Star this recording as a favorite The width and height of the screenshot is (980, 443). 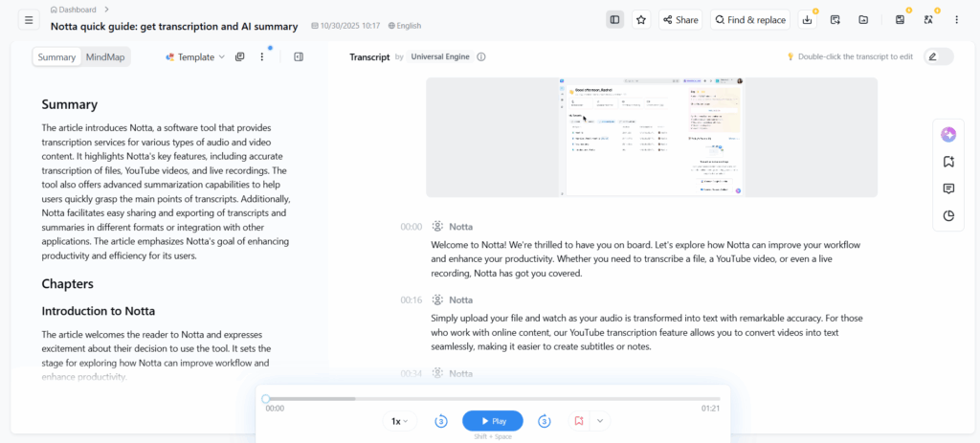pos(641,20)
